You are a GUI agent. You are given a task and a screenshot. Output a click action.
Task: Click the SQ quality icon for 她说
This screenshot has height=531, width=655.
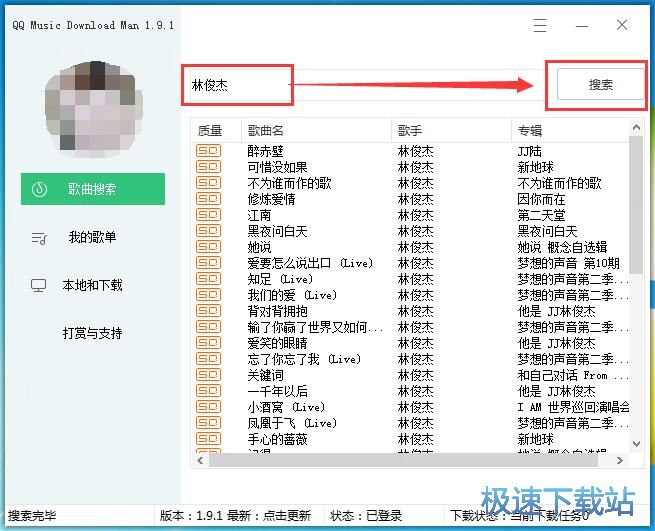click(x=208, y=246)
